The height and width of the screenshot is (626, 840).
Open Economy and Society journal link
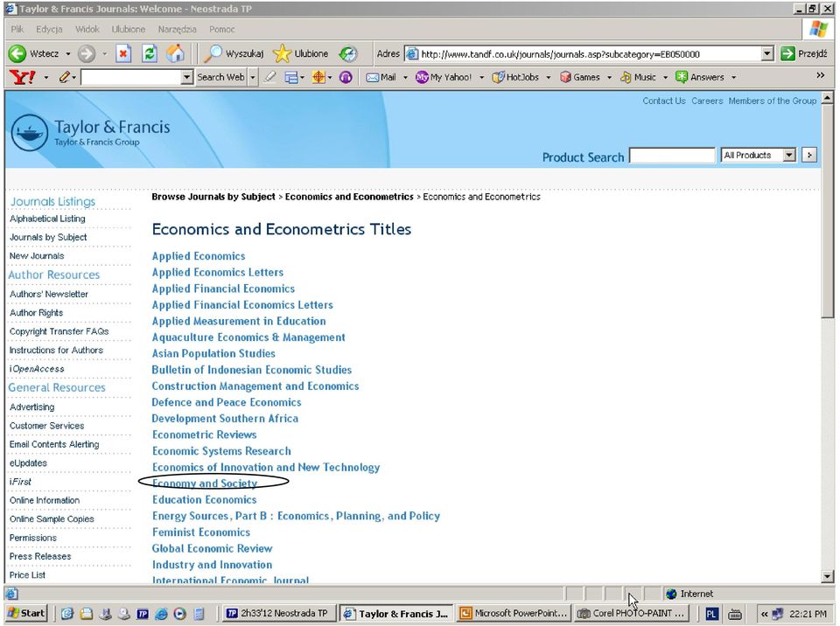pos(205,483)
